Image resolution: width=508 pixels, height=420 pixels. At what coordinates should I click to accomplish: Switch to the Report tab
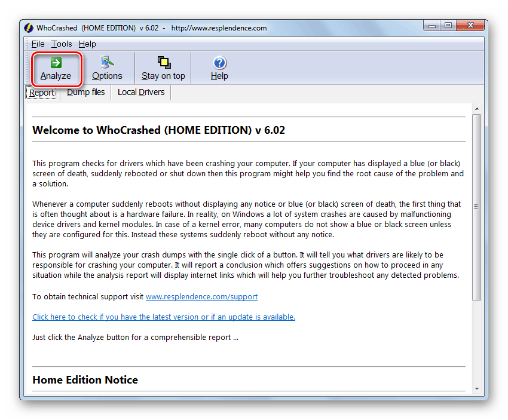pyautogui.click(x=42, y=93)
